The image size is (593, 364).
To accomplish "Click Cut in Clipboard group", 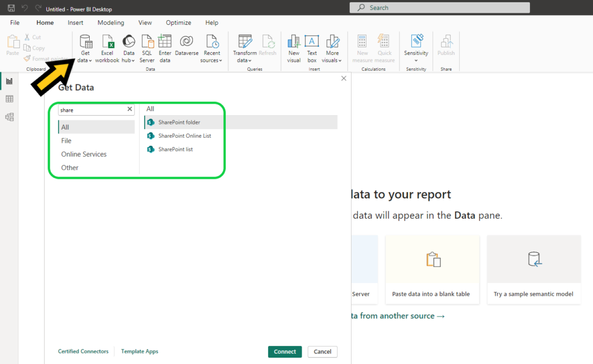I will tap(32, 37).
